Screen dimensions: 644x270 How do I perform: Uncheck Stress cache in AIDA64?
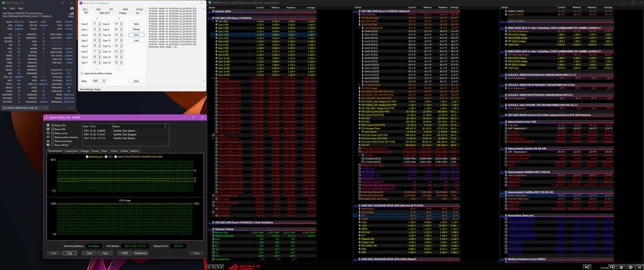(x=53, y=133)
